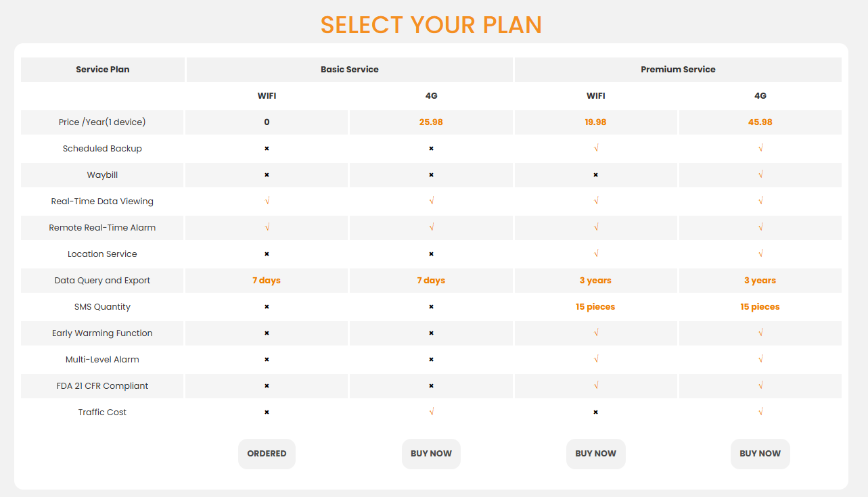Image resolution: width=868 pixels, height=497 pixels.
Task: Click the Traffic Cost checkmark under Basic 4G
Action: (432, 412)
